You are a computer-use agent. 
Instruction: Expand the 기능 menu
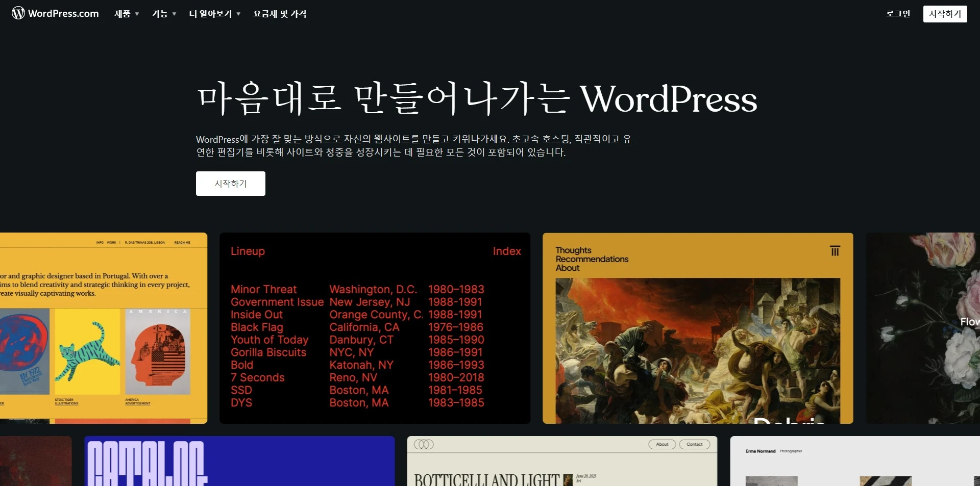click(164, 14)
